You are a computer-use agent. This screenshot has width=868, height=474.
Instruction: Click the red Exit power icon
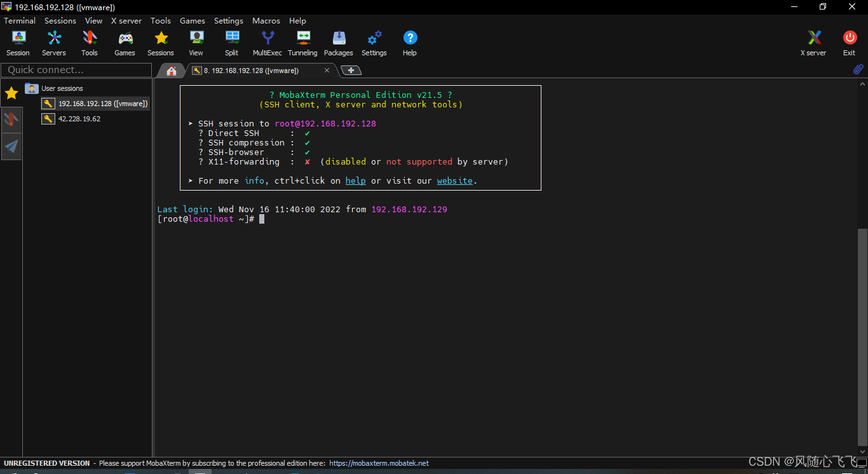(x=850, y=43)
